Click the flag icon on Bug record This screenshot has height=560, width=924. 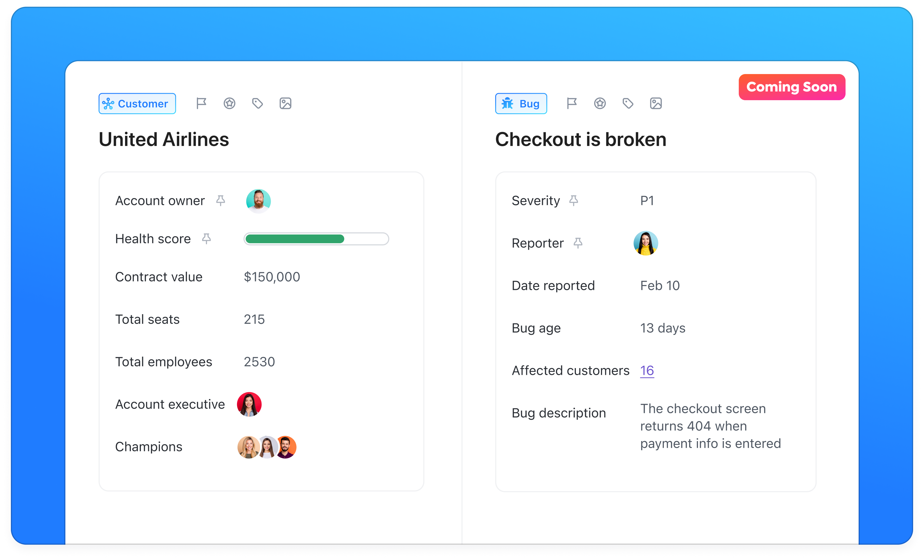point(571,103)
